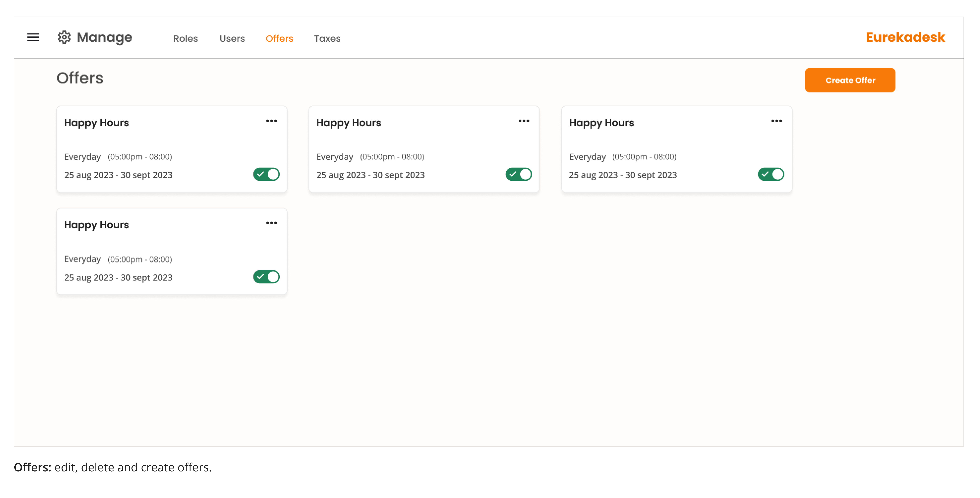Screen dimensions: 980x498
Task: Open the hamburger navigation menu
Action: 33,37
